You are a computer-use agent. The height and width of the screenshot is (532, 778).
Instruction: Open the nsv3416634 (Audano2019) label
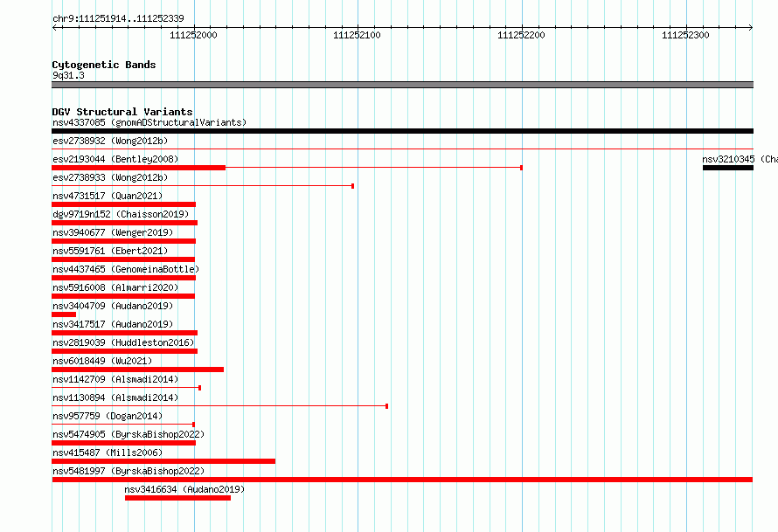(x=184, y=489)
